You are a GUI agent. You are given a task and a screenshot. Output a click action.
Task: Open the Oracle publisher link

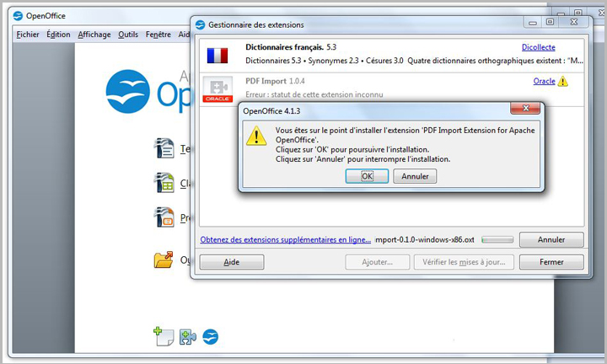(545, 81)
